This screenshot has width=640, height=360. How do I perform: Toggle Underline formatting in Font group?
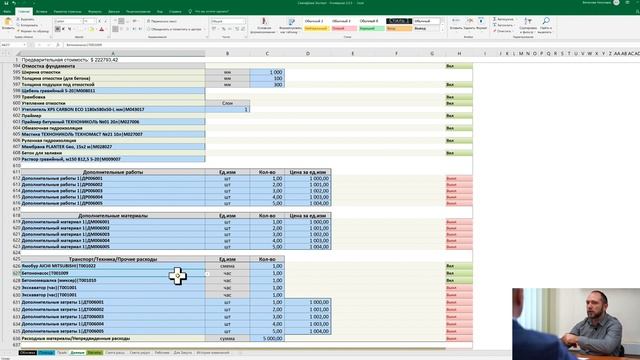69,29
